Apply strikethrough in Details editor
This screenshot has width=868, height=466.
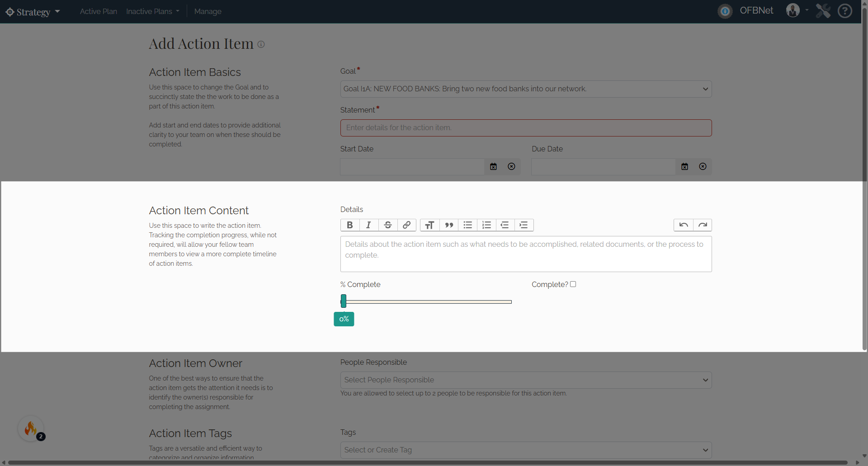pyautogui.click(x=388, y=225)
